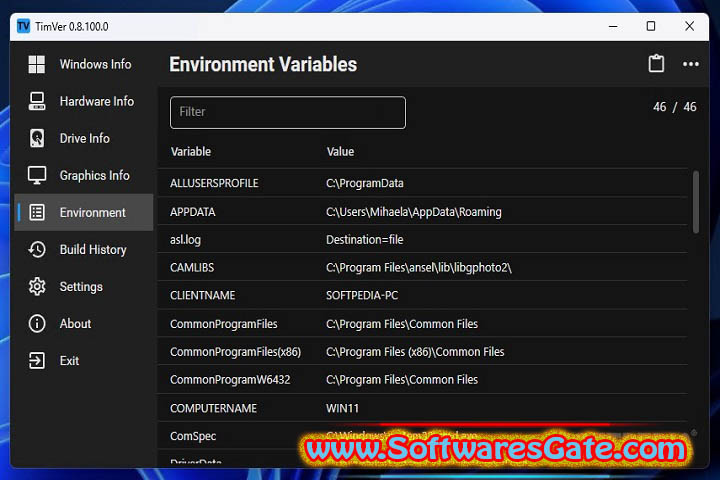720x480 pixels.
Task: Select the APPDATA variable name
Action: [193, 212]
